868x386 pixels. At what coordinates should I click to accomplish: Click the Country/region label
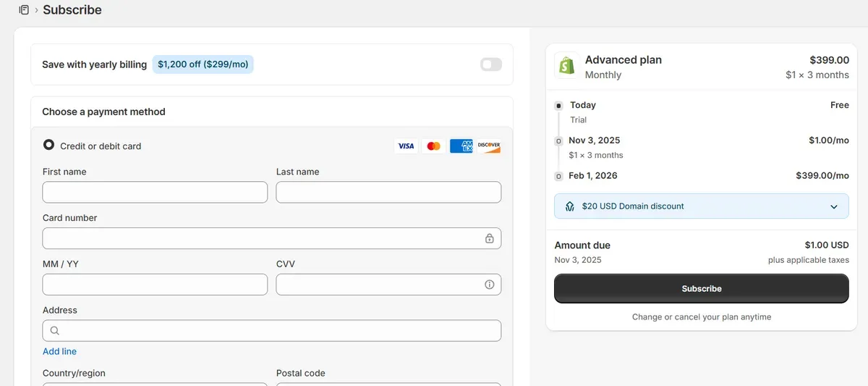coord(74,373)
